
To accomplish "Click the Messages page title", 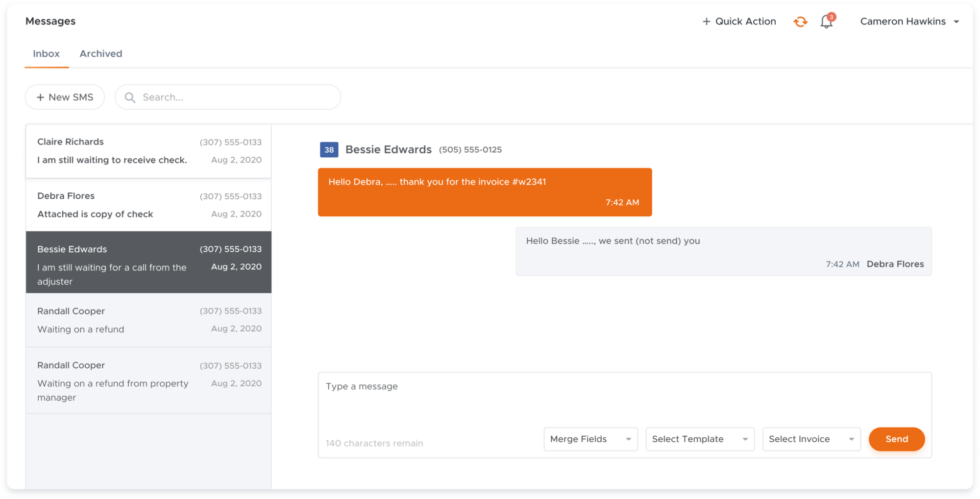I will [x=50, y=21].
